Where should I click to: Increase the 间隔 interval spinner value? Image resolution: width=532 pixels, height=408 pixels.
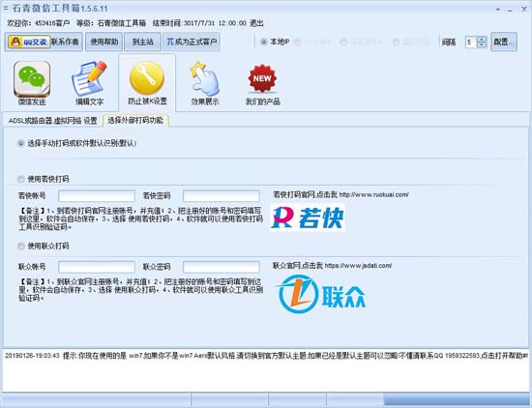click(482, 39)
